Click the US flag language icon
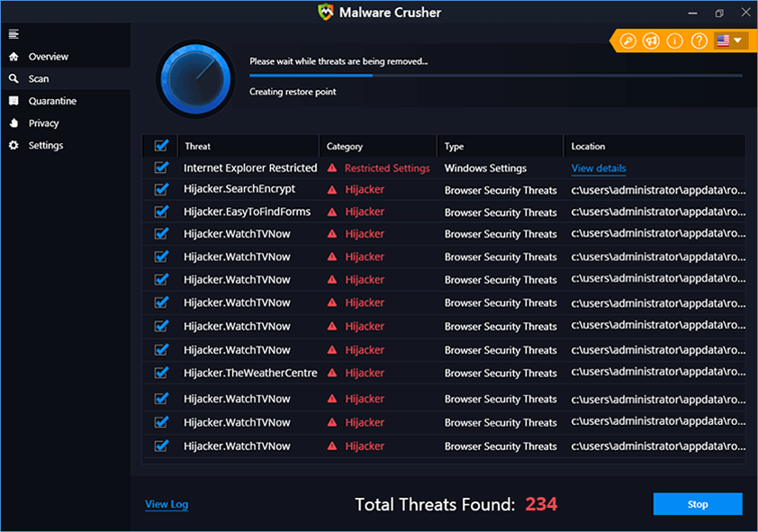This screenshot has height=532, width=758. [723, 41]
